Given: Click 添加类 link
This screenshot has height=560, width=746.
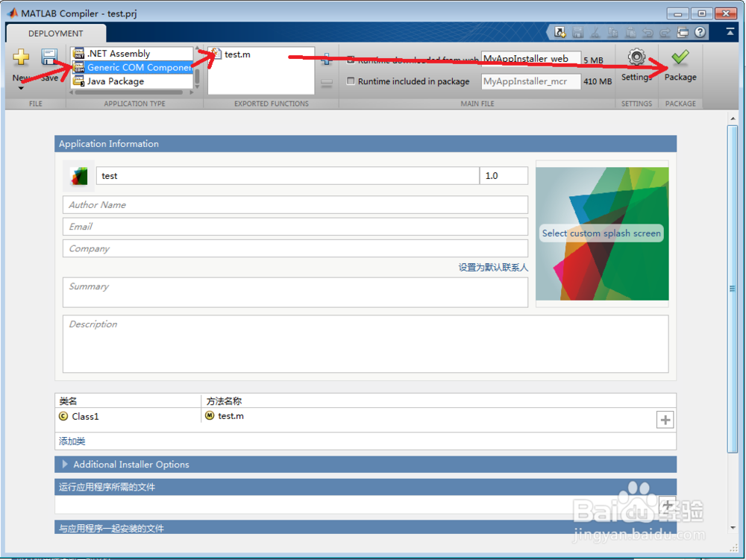Looking at the screenshot, I should [x=72, y=441].
